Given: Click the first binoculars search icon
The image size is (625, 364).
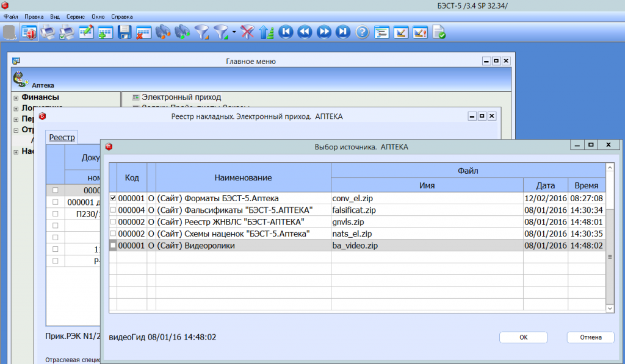Looking at the screenshot, I should (x=162, y=32).
